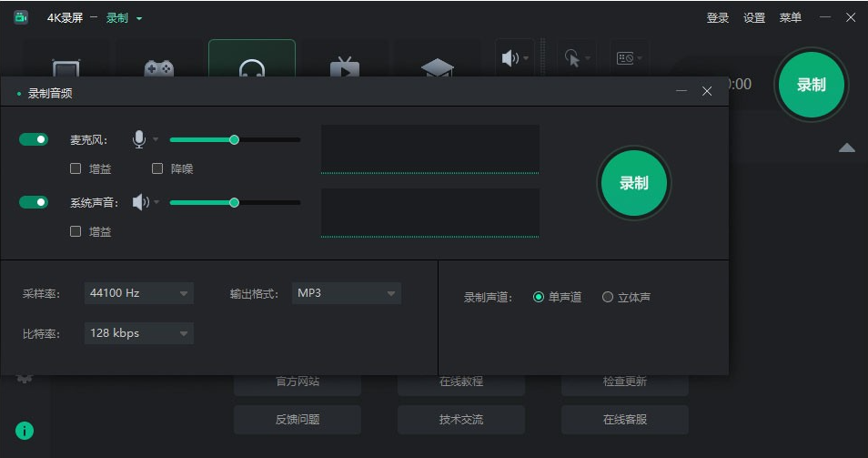Open the 输出格式 MP3 dropdown

348,293
